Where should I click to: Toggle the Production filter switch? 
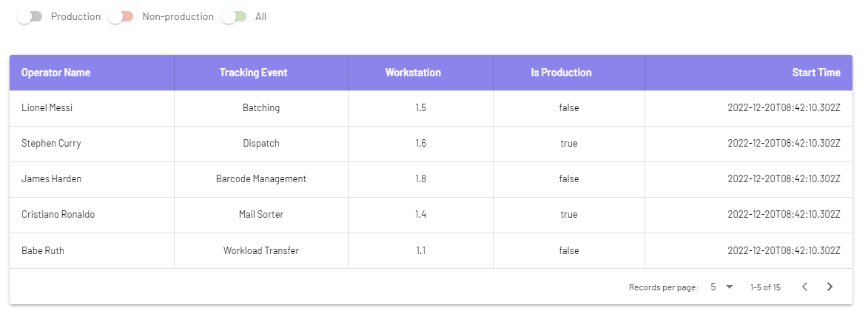coord(30,16)
